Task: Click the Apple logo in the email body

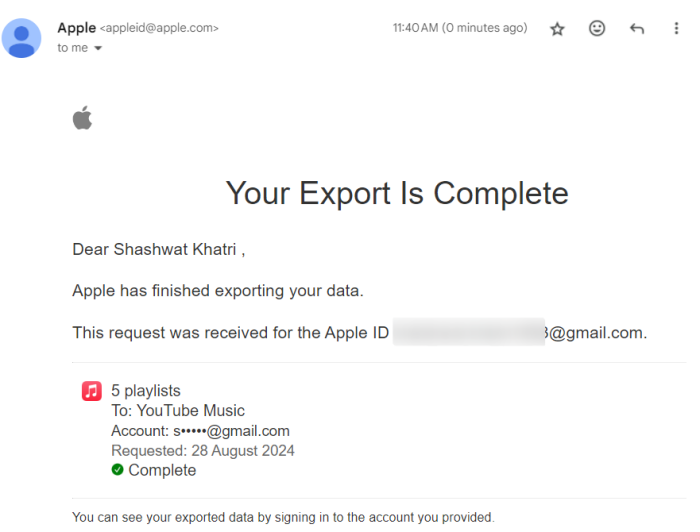Action: pos(82,119)
